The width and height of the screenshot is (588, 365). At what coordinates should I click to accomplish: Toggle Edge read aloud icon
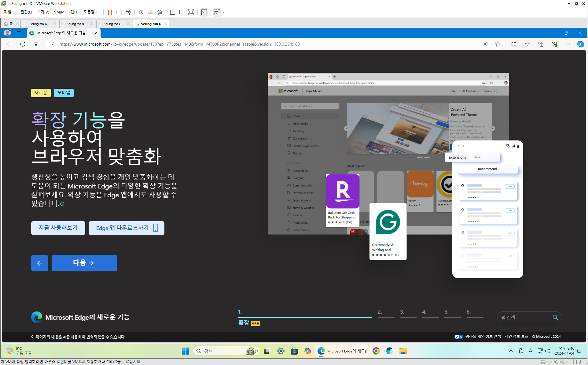click(486, 44)
